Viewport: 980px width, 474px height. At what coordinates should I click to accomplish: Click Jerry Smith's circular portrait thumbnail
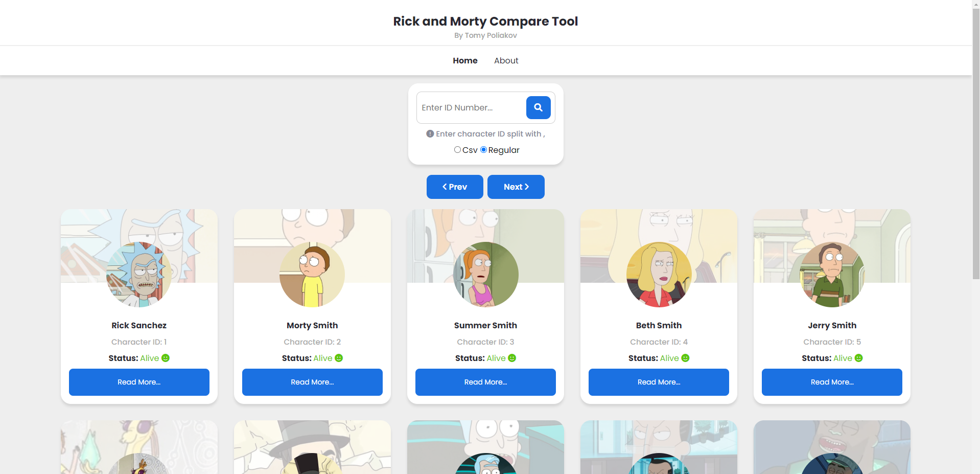coord(832,275)
